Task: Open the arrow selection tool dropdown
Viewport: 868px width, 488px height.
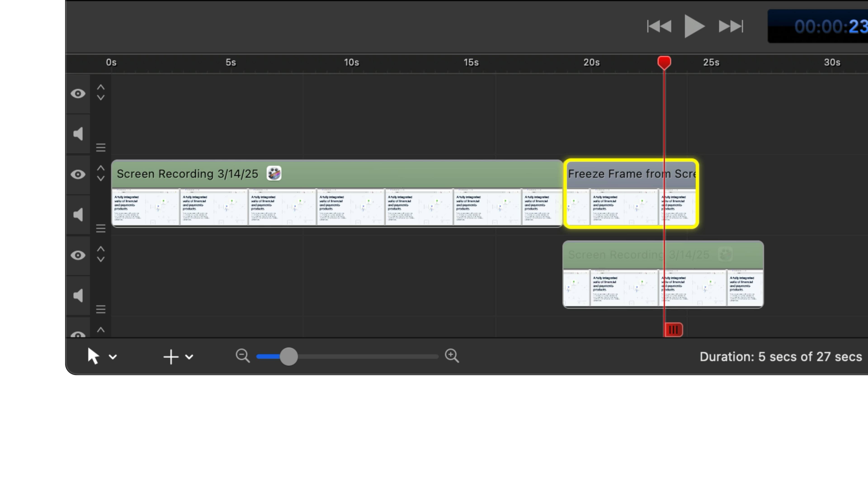Action: [x=113, y=357]
